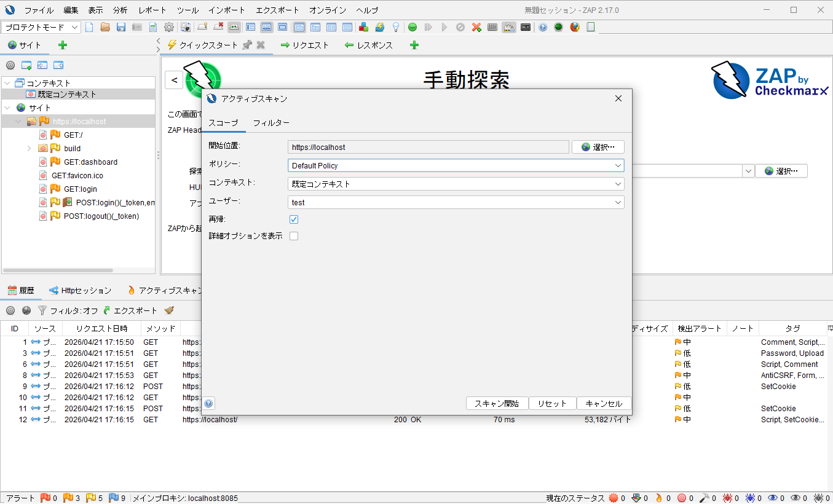The width and height of the screenshot is (833, 504).
Task: Click the キャンセル button
Action: coord(604,403)
